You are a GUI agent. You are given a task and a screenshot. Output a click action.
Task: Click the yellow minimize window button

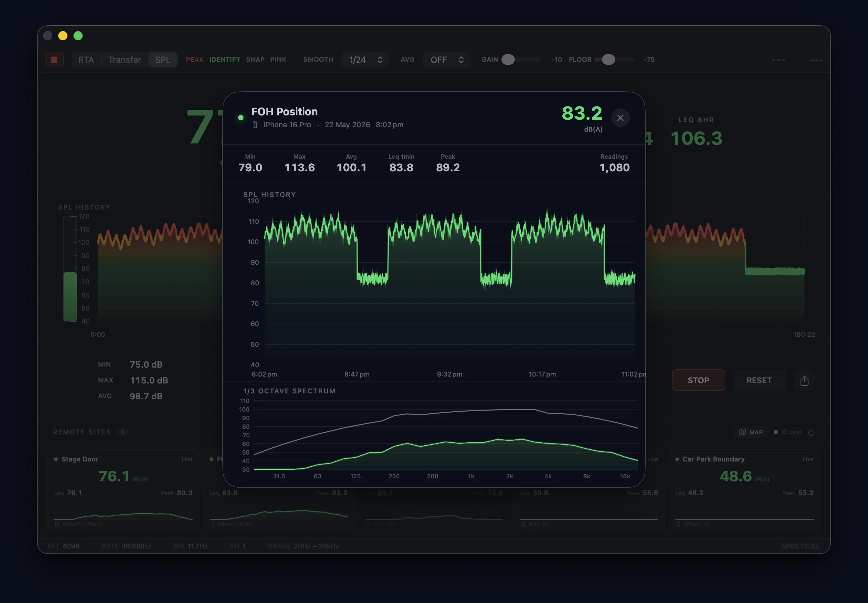(x=63, y=36)
